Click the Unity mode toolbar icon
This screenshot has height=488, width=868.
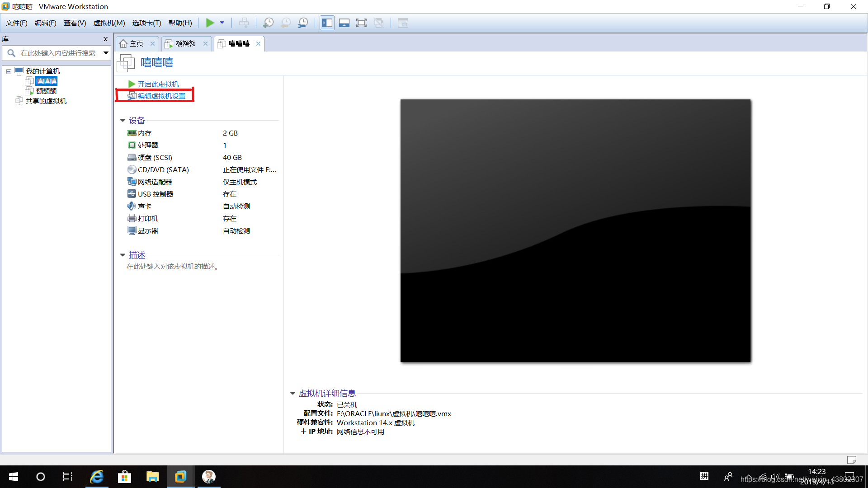coord(379,23)
